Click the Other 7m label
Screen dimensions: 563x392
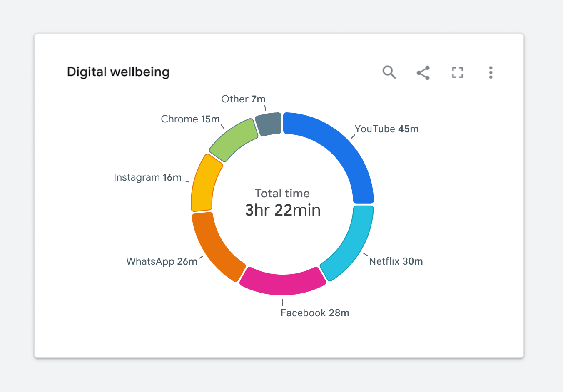click(243, 99)
